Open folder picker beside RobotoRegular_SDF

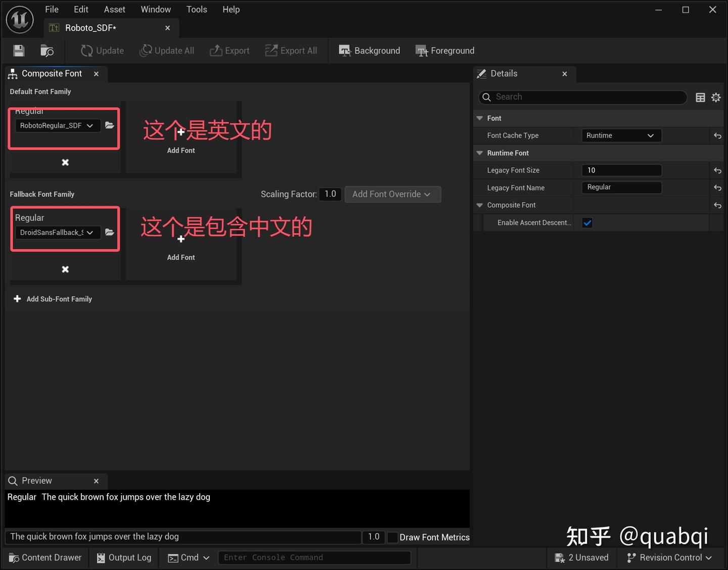tap(110, 125)
